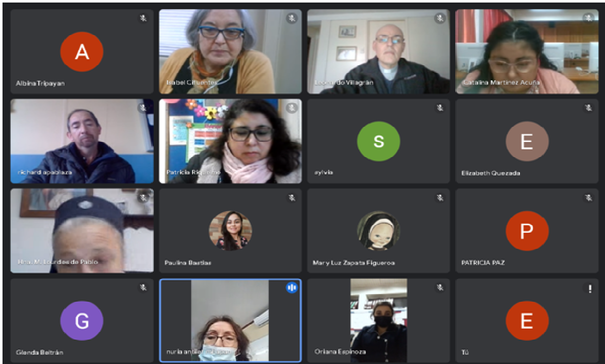The image size is (605, 364).
Task: Click the 'Catalina Martínez Acuña' name label
Action: click(501, 83)
